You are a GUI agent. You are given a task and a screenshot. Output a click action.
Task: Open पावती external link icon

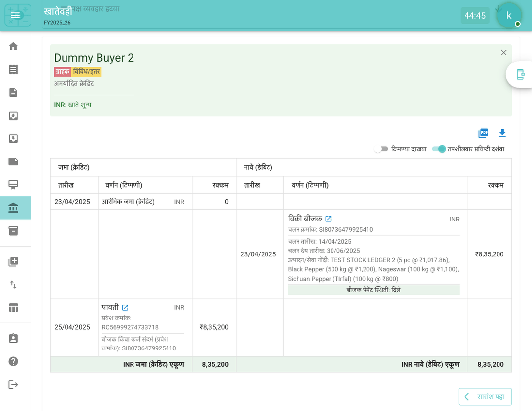click(x=125, y=307)
